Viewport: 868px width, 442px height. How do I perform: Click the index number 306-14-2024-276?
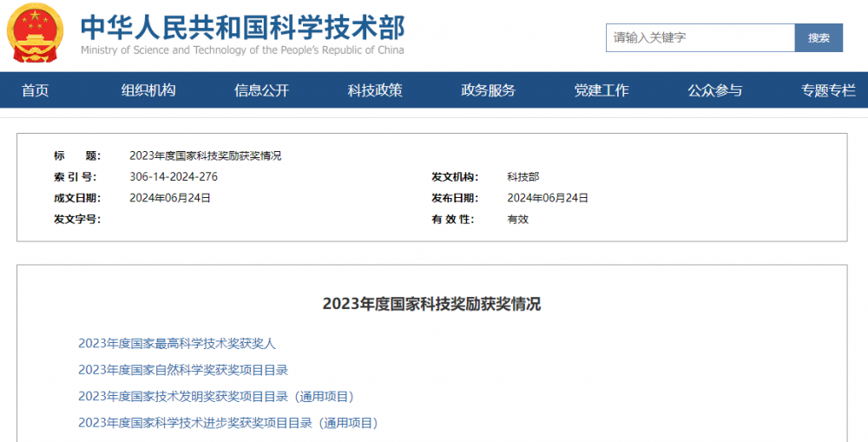[174, 177]
